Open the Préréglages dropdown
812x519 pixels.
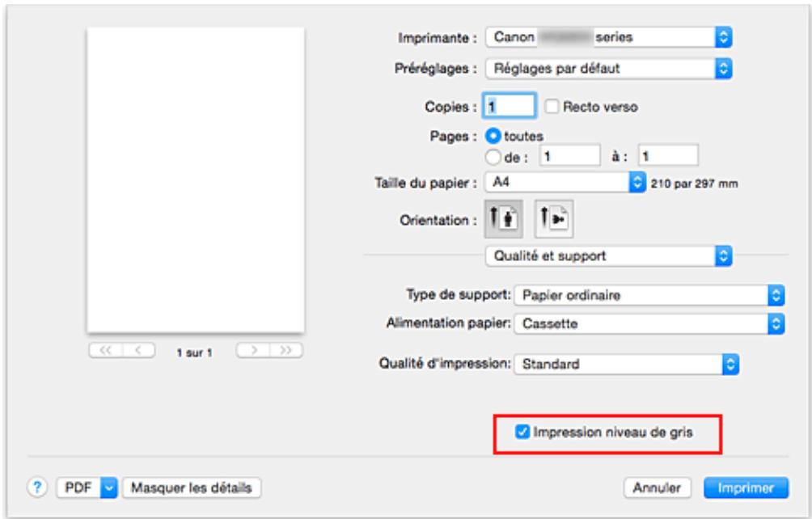608,68
